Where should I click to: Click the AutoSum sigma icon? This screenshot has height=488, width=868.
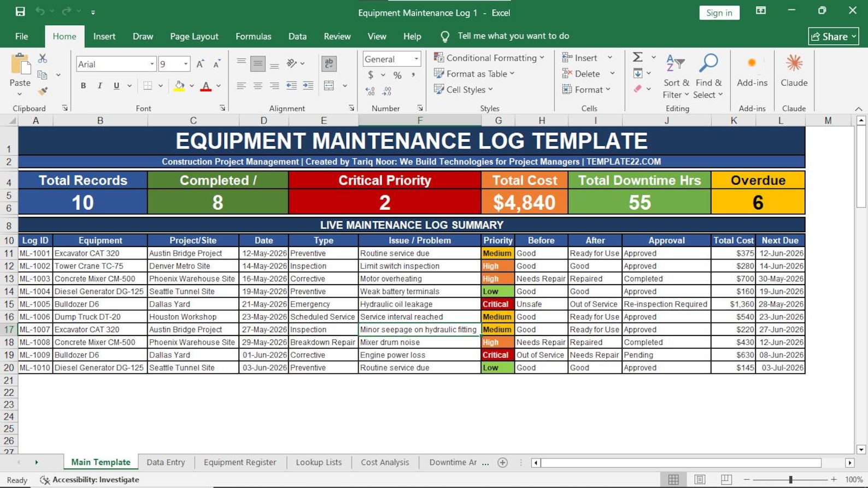[637, 57]
